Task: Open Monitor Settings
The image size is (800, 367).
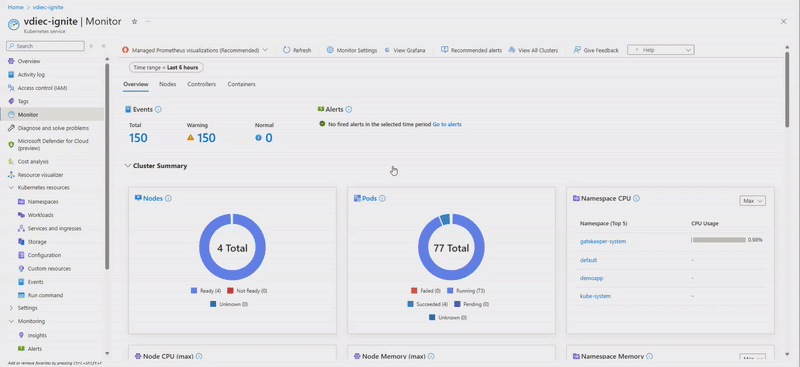Action: tap(352, 50)
